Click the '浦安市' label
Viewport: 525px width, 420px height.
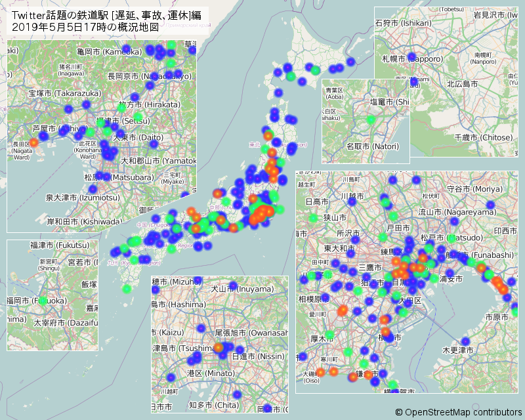click(x=451, y=279)
